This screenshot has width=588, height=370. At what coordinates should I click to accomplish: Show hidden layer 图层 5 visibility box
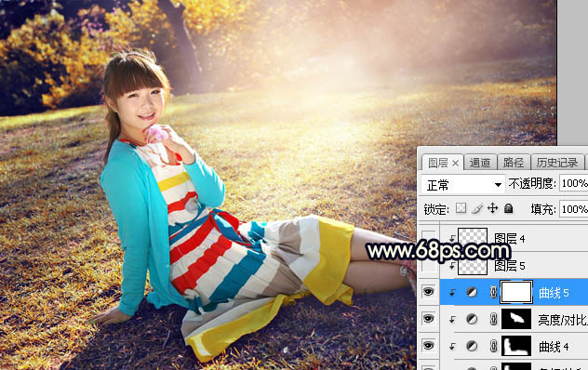click(429, 265)
